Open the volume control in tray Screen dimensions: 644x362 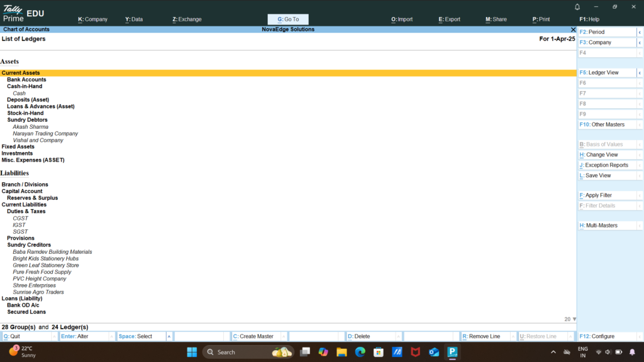tap(608, 352)
